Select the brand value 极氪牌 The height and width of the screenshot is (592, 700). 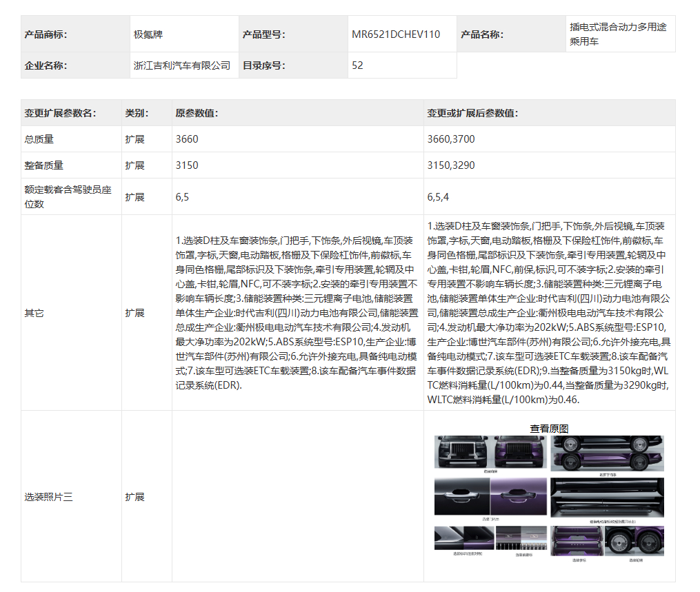coord(148,34)
